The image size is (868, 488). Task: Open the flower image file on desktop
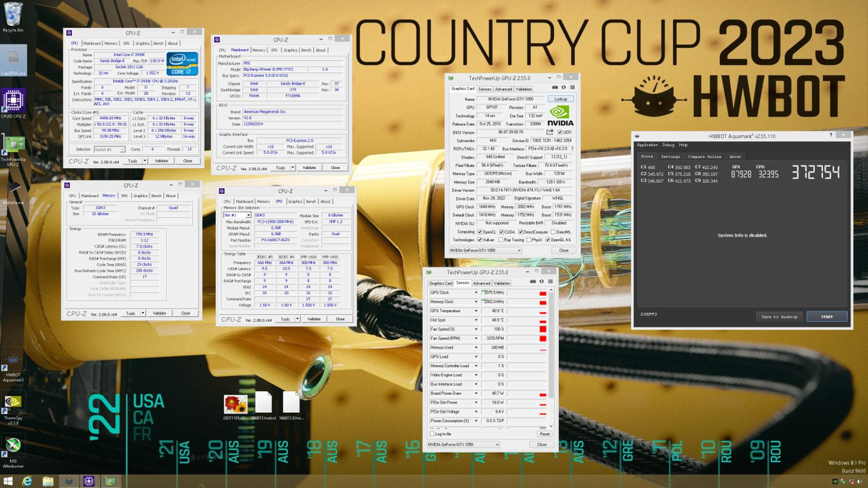coord(235,407)
